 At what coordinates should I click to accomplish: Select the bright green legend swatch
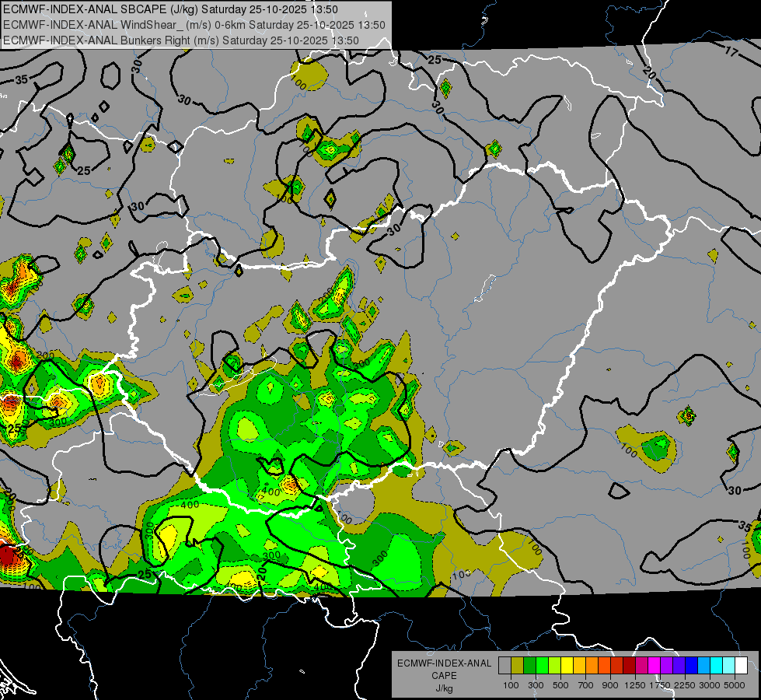click(542, 666)
